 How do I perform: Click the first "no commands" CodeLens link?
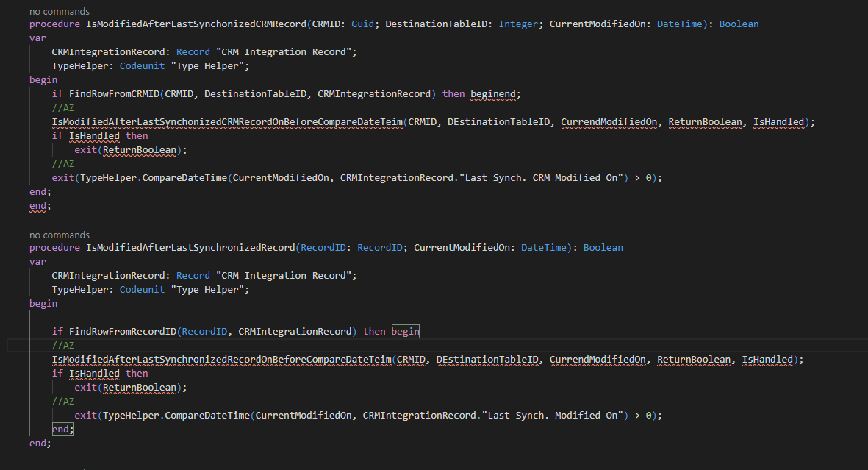point(58,11)
